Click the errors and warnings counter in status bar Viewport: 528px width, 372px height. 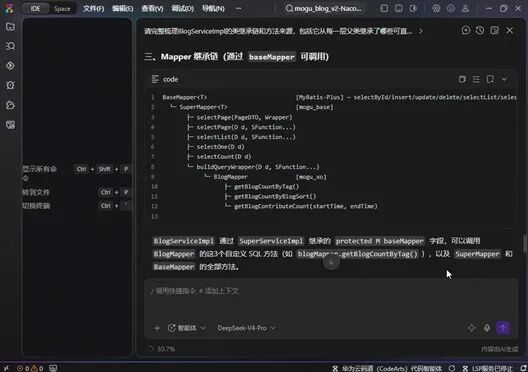point(30,368)
